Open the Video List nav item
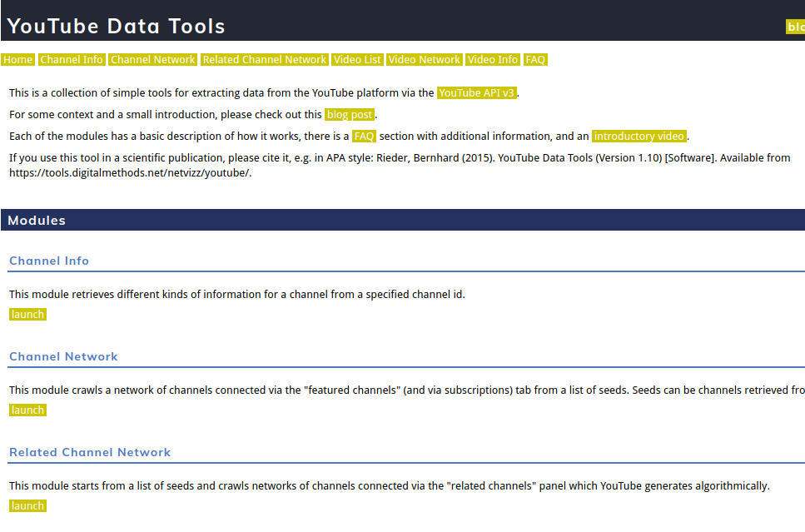This screenshot has height=532, width=805. click(x=357, y=60)
